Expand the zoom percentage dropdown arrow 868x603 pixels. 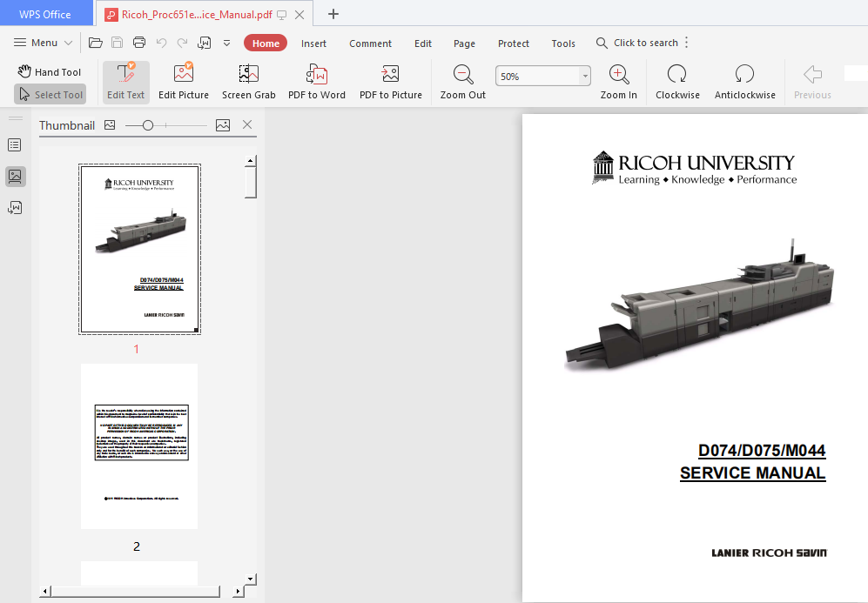pyautogui.click(x=585, y=77)
